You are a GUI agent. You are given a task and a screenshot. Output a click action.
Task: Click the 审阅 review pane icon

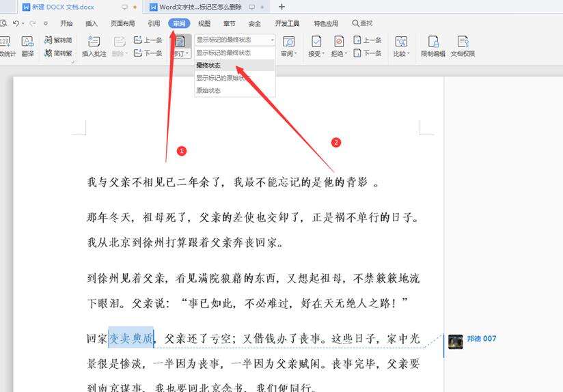288,42
